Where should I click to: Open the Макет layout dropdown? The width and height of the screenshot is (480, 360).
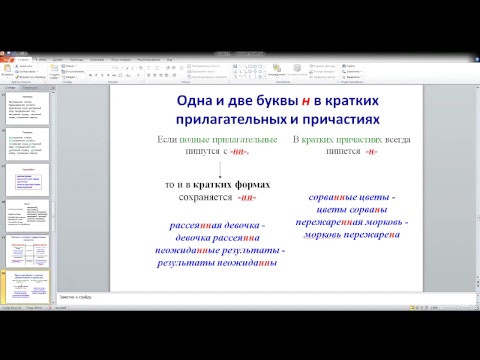[x=69, y=66]
